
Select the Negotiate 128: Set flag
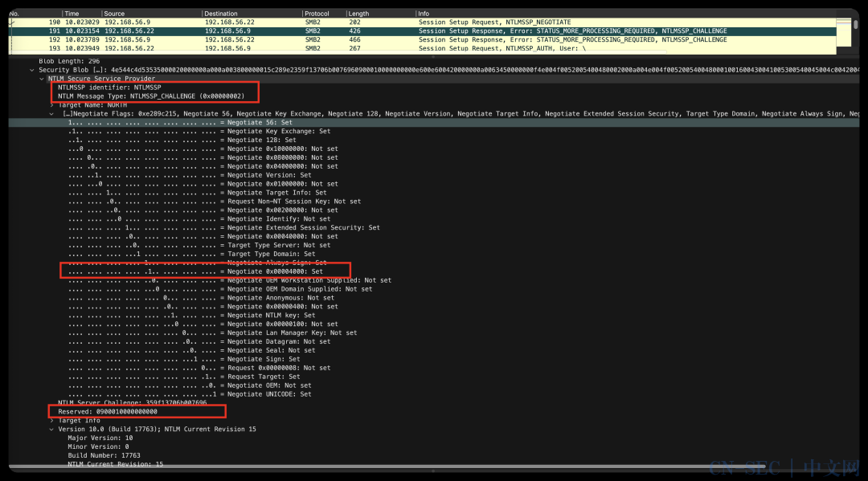tap(182, 141)
